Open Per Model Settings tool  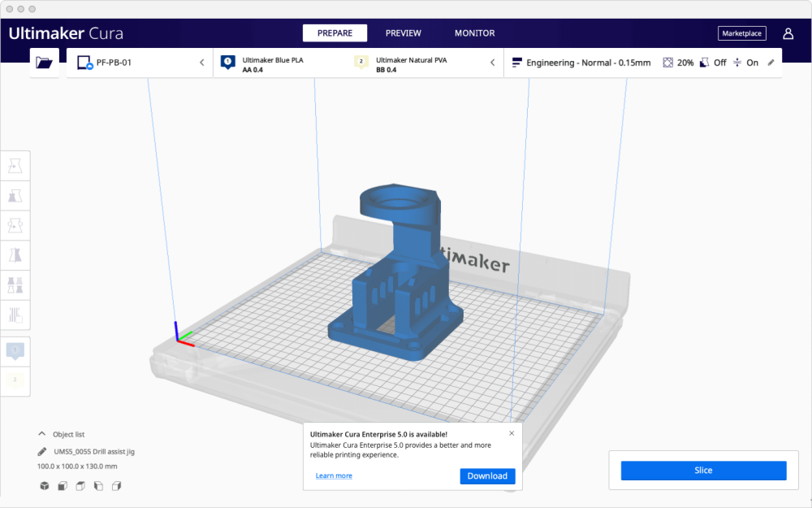tap(15, 285)
